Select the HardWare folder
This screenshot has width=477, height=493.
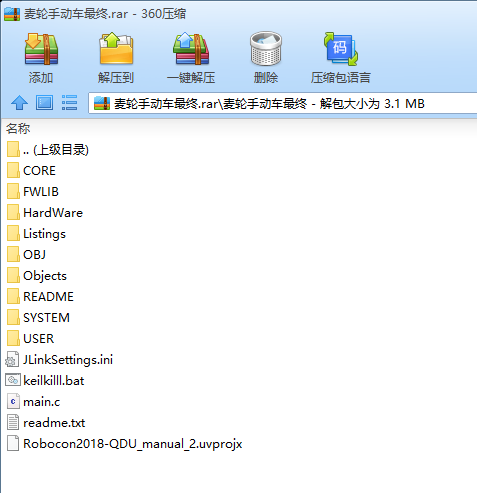click(45, 213)
